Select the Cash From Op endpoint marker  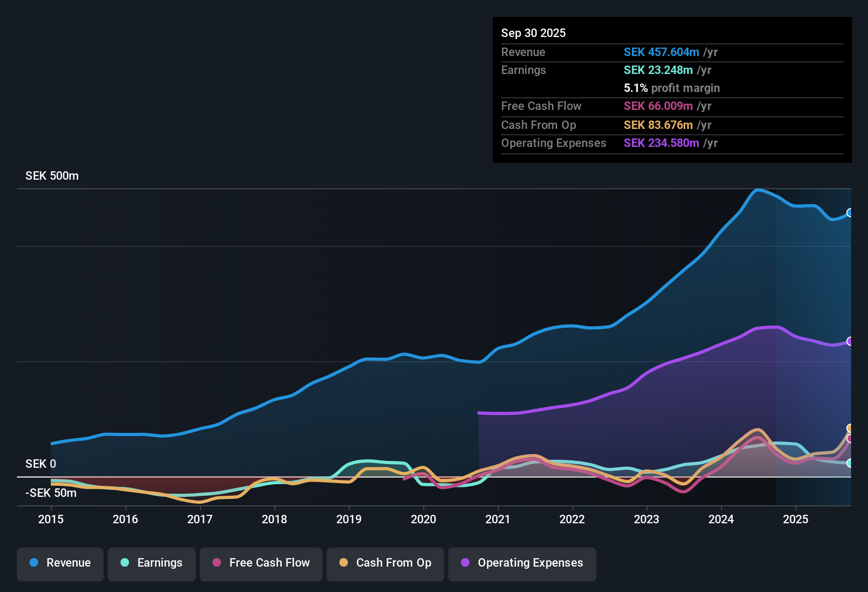pos(850,428)
